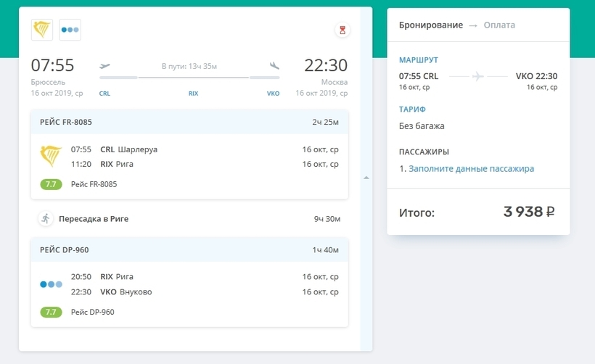Image resolution: width=595 pixels, height=364 pixels.
Task: Click "VKO 22:30" in the route summary
Action: tap(536, 76)
